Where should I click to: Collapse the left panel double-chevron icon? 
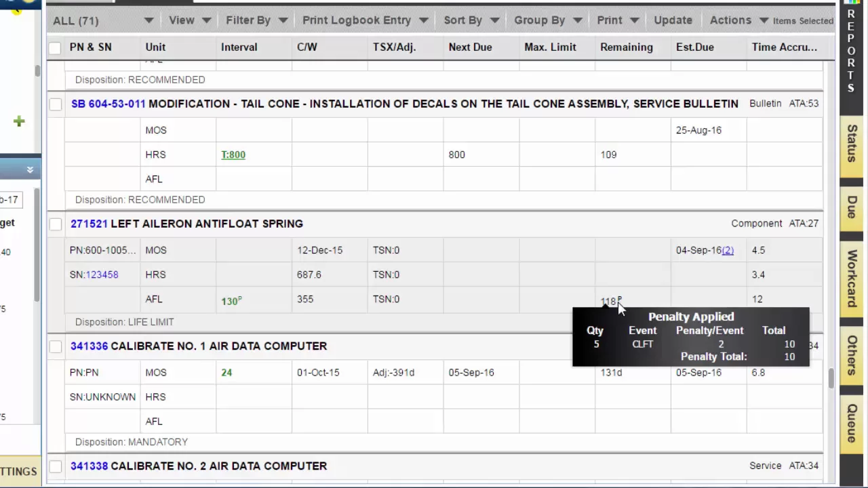pos(30,169)
